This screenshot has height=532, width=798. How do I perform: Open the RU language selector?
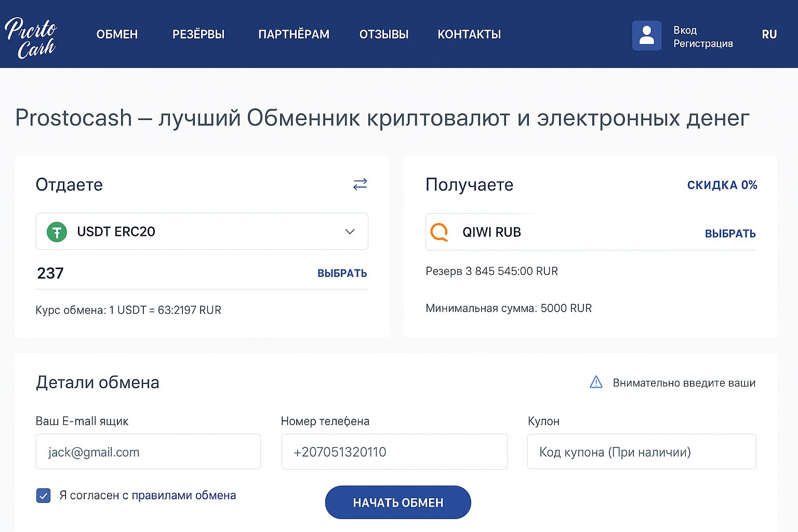pos(769,34)
